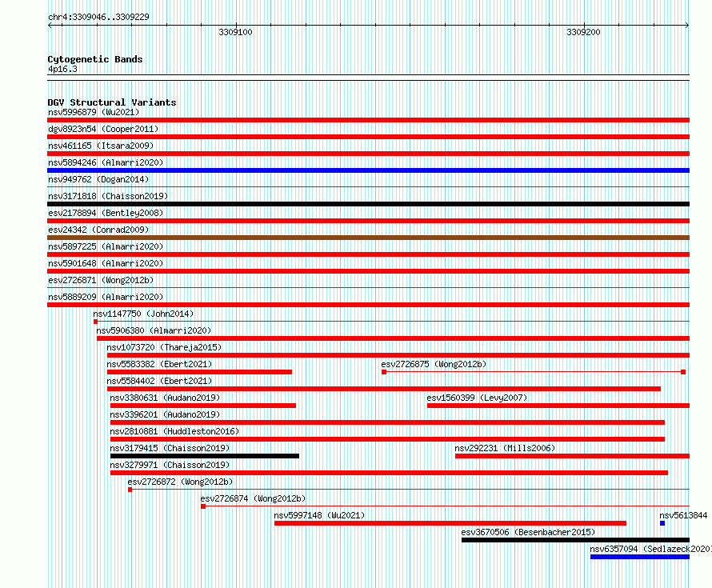The width and height of the screenshot is (712, 588).
Task: Click the red bar under esv1560399 (Levy2007)
Action: pyautogui.click(x=558, y=406)
